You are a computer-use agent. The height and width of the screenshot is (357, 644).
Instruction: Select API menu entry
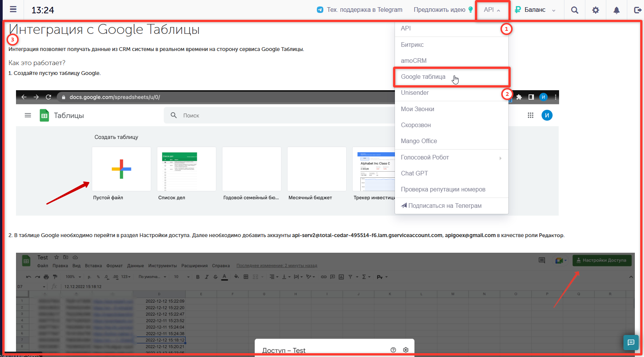coord(452,28)
